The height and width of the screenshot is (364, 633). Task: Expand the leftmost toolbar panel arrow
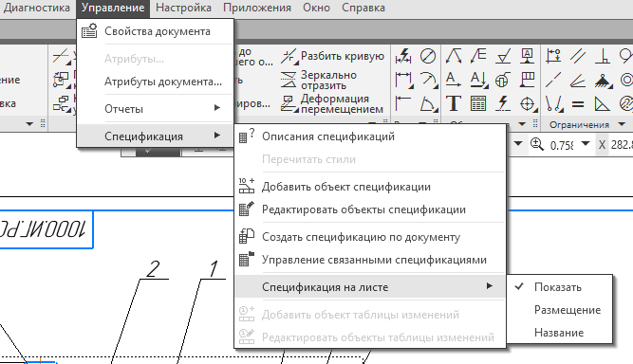(x=29, y=124)
